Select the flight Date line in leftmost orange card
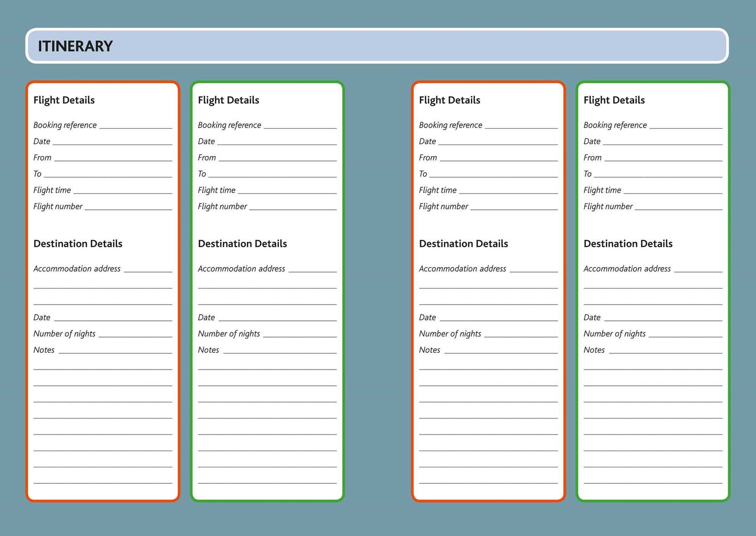 point(112,142)
